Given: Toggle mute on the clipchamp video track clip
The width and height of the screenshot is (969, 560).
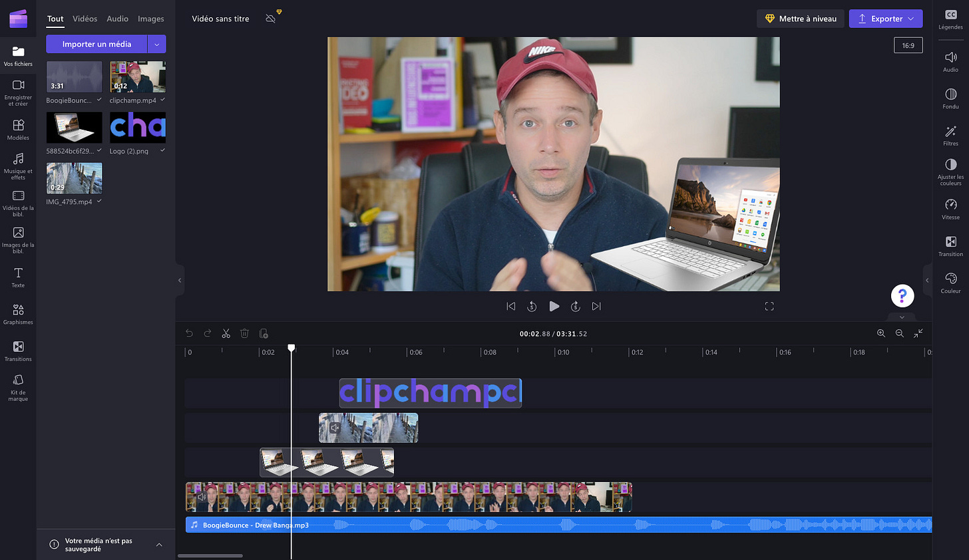Looking at the screenshot, I should [x=202, y=497].
